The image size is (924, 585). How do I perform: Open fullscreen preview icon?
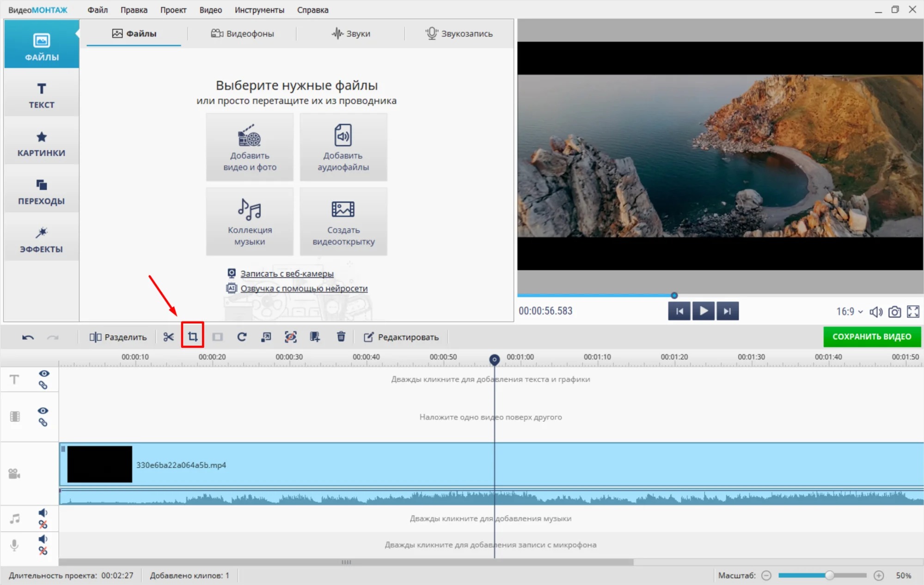click(x=913, y=311)
